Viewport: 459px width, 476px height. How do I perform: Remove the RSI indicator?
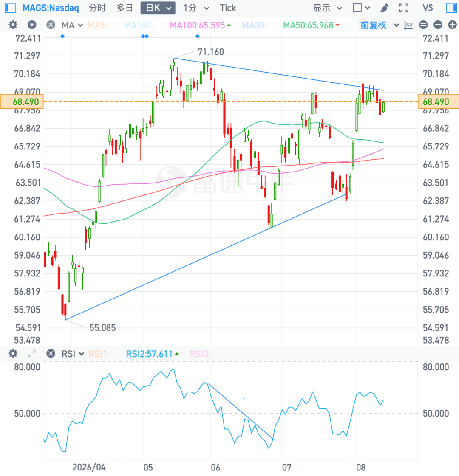(x=51, y=354)
